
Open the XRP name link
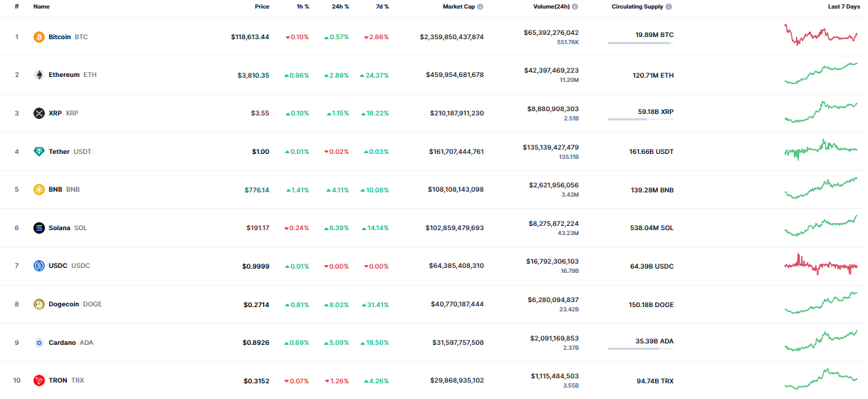tap(55, 113)
